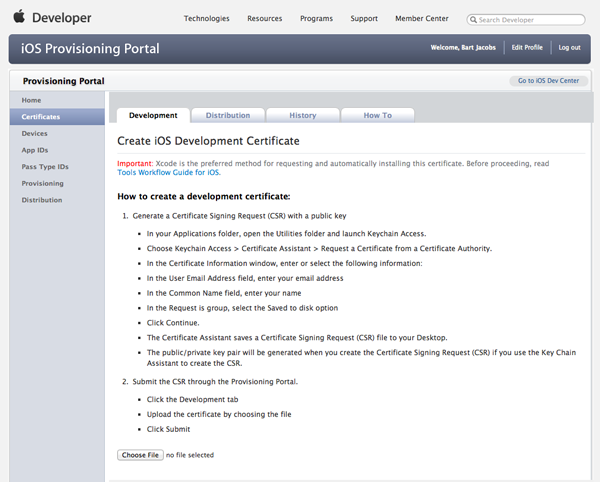Open Devices in the sidebar

click(x=57, y=134)
